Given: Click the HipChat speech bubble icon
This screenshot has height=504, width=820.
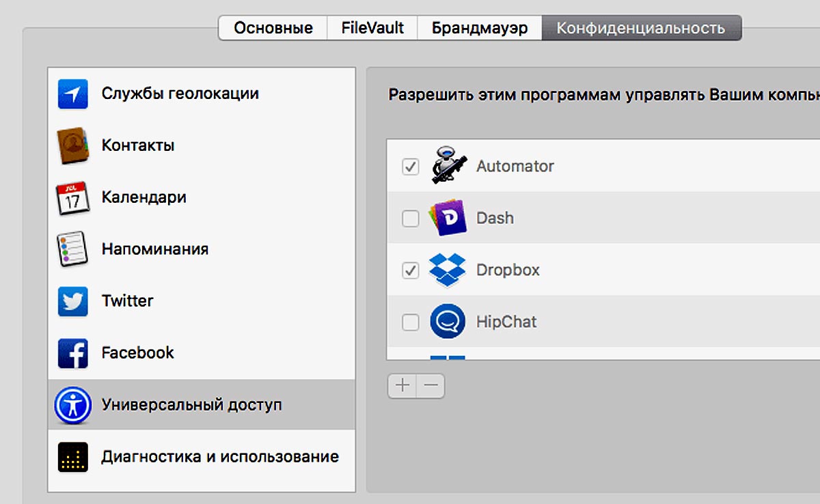Looking at the screenshot, I should [x=448, y=322].
